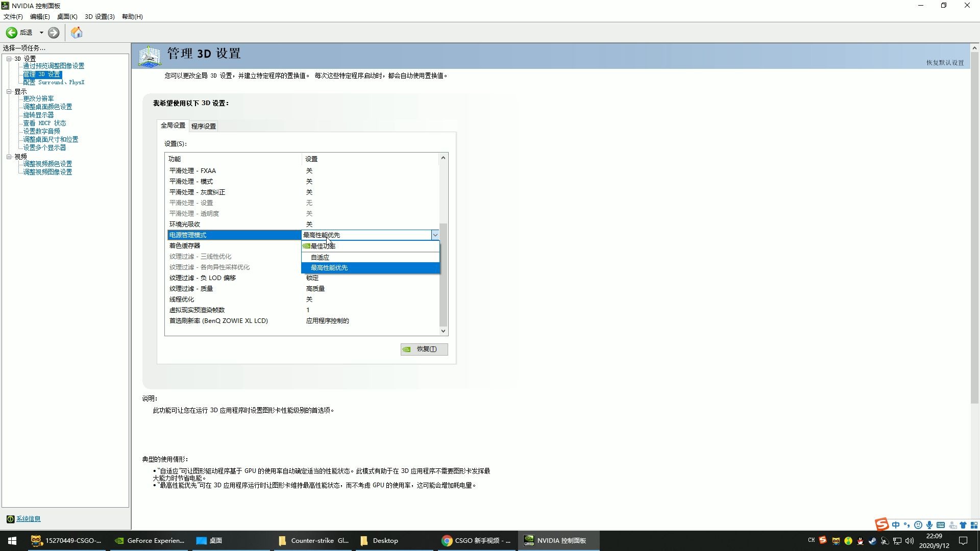Open 配置 Surround、PhysX task
The width and height of the screenshot is (980, 551).
pos(54,82)
